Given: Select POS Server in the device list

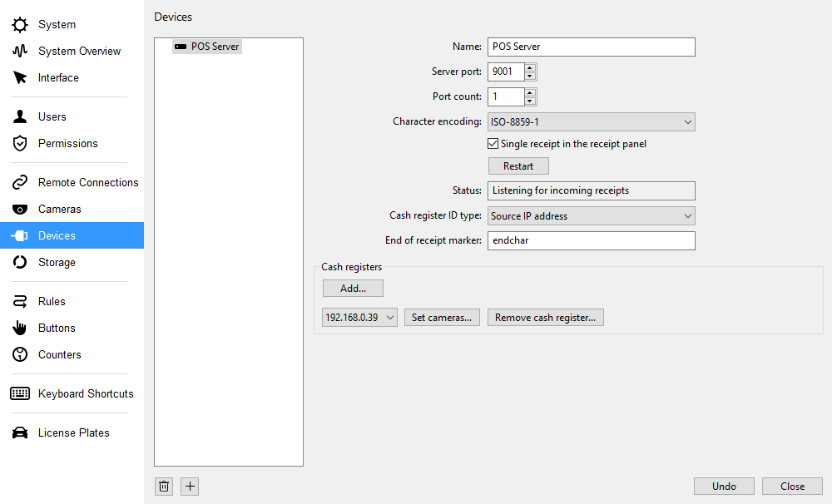Looking at the screenshot, I should 207,47.
